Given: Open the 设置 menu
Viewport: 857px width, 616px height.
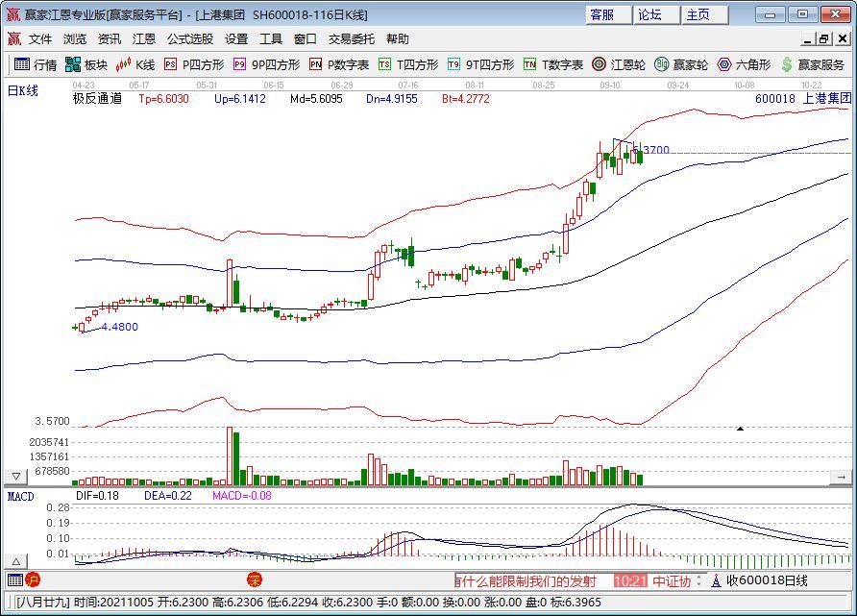Looking at the screenshot, I should pyautogui.click(x=236, y=38).
